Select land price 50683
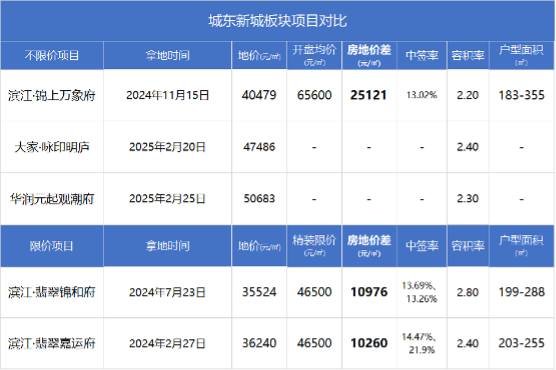Viewport: 556px width, 370px height. click(x=259, y=199)
